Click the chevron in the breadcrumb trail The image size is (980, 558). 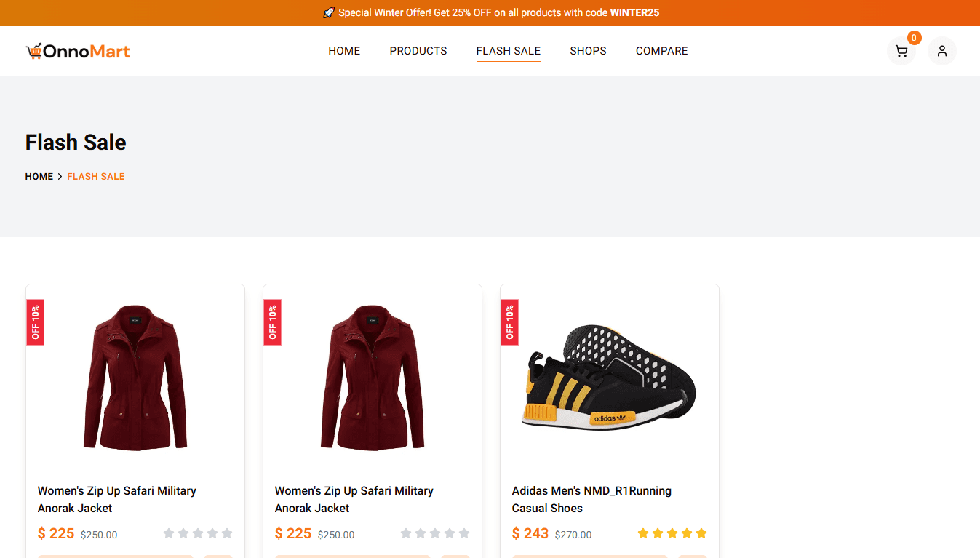(x=60, y=176)
